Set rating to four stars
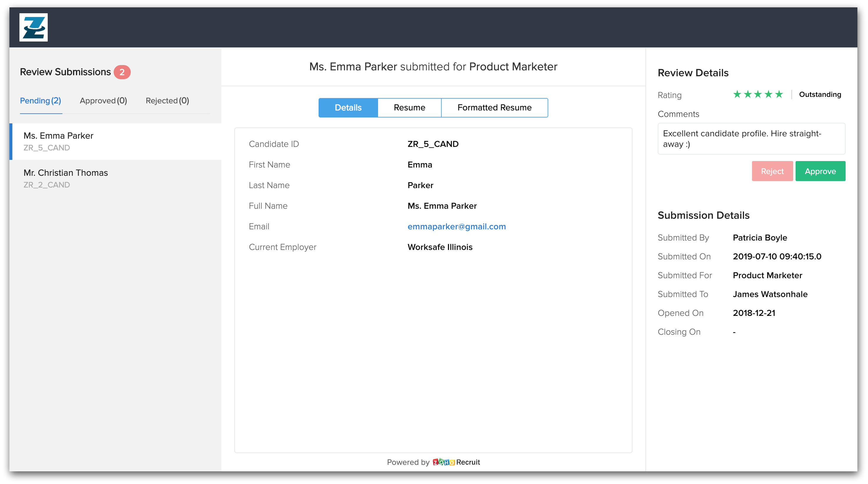Screen dimensions: 868x484 click(x=768, y=94)
